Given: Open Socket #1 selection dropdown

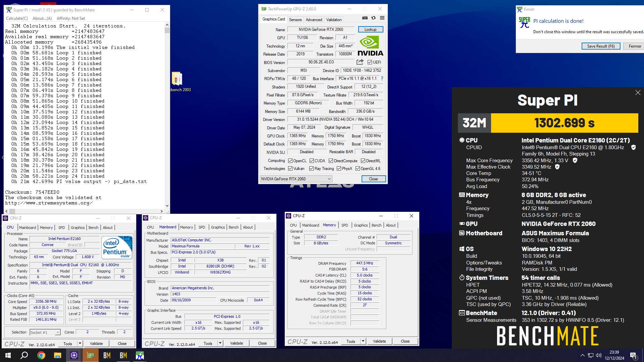Looking at the screenshot, I should [45, 332].
